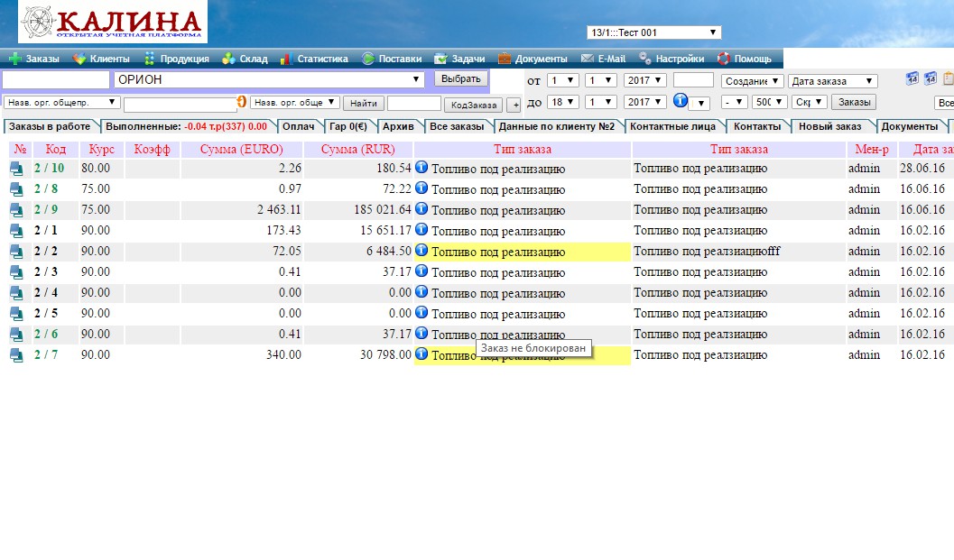
Task: Open the end-date year 2017 dropdown
Action: pos(645,102)
